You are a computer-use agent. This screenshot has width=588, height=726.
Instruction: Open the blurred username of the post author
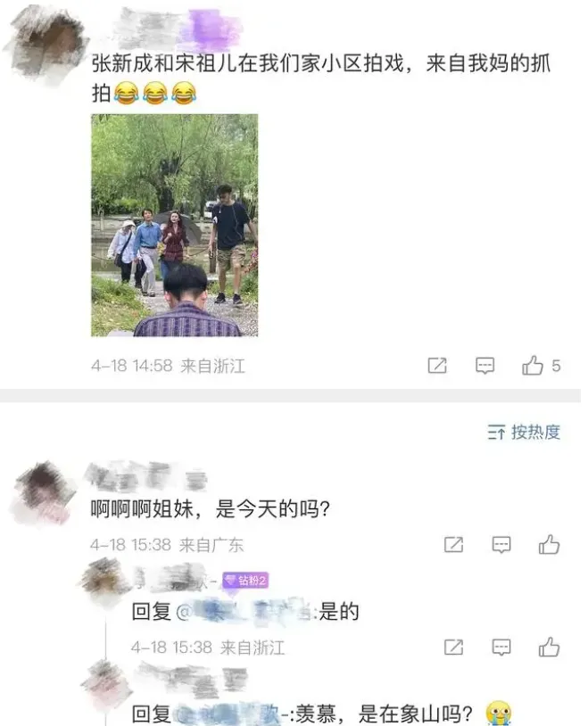pyautogui.click(x=178, y=29)
